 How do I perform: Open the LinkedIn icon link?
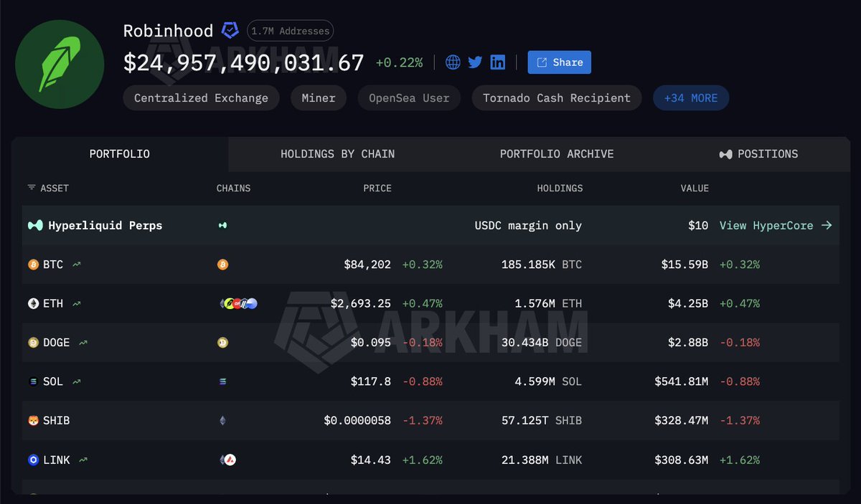(x=498, y=62)
